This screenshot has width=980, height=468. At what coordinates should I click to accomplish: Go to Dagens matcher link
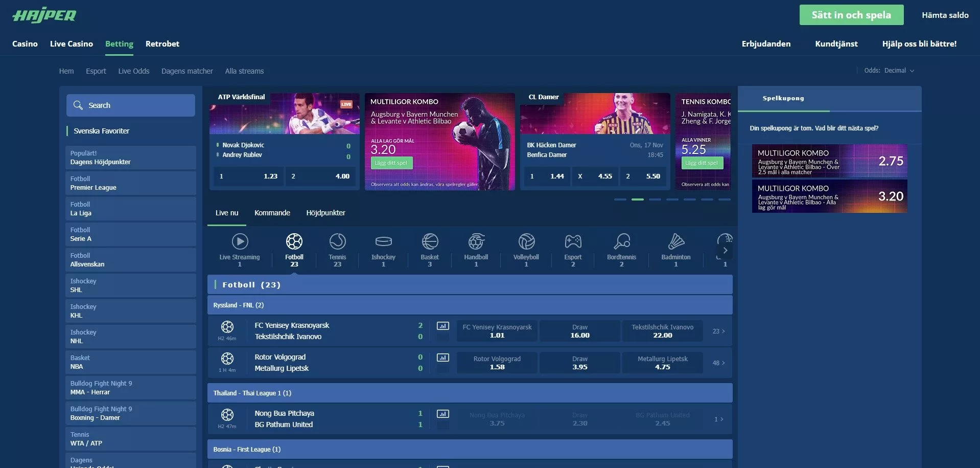(187, 71)
